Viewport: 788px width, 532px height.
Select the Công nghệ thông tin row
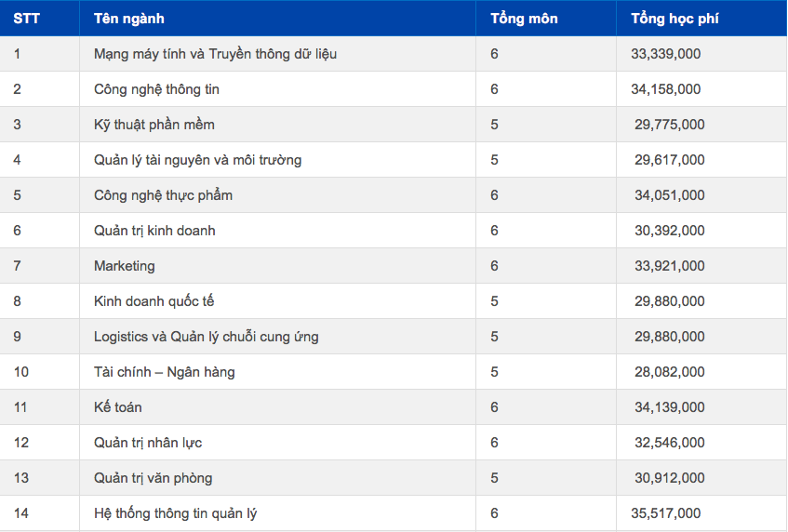pyautogui.click(x=156, y=89)
